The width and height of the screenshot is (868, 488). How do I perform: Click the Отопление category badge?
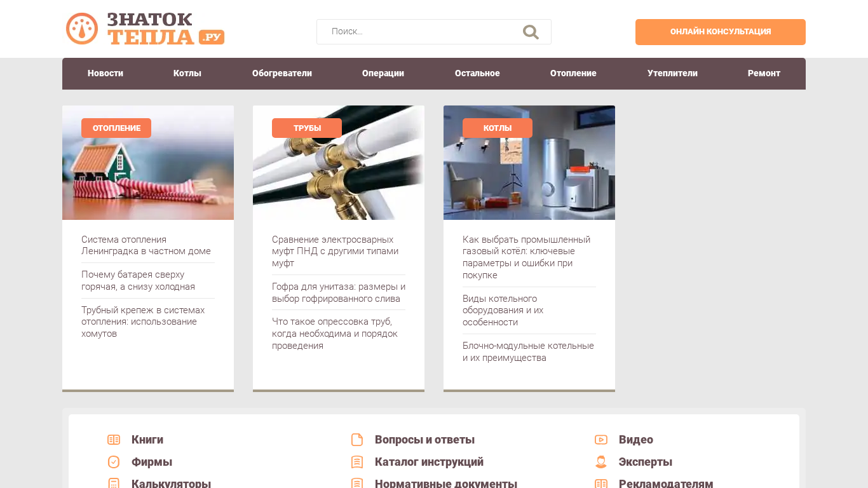click(x=116, y=128)
